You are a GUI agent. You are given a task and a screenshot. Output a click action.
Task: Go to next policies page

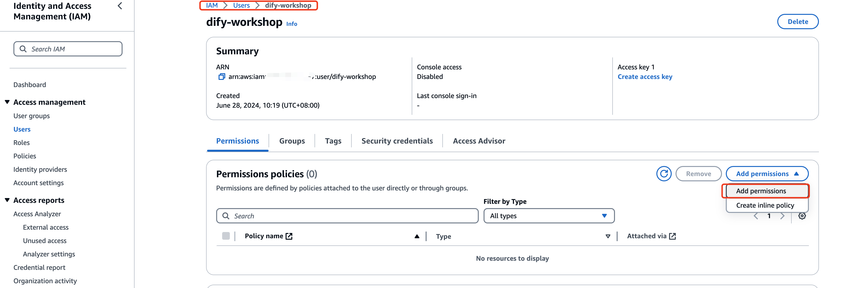[782, 216]
